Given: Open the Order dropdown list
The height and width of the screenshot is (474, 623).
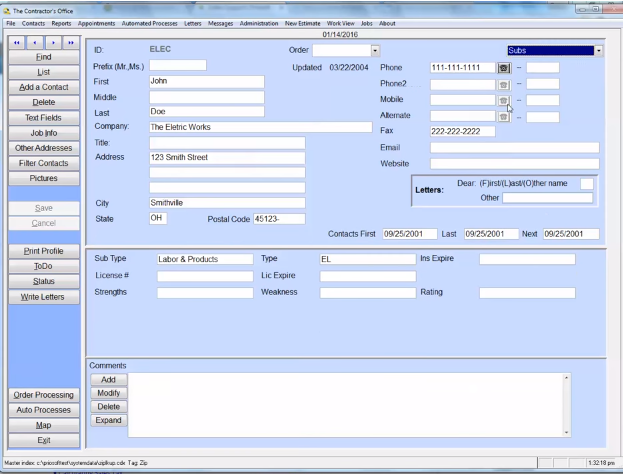Looking at the screenshot, I should 375,50.
